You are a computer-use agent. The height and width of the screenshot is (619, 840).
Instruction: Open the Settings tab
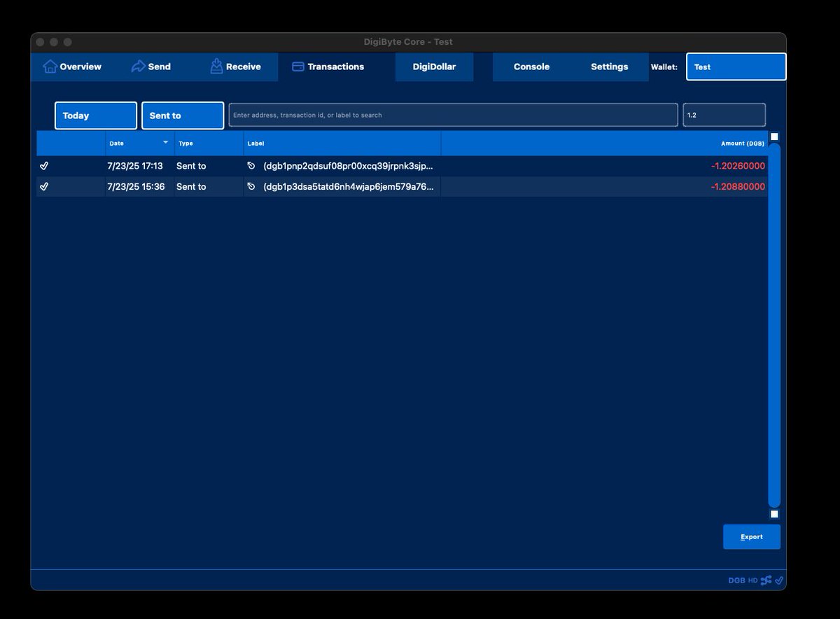point(609,67)
